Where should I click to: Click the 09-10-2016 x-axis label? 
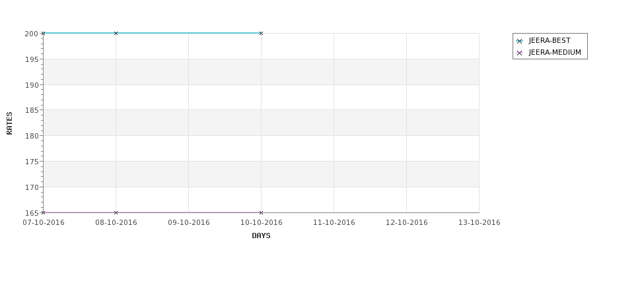tap(189, 222)
